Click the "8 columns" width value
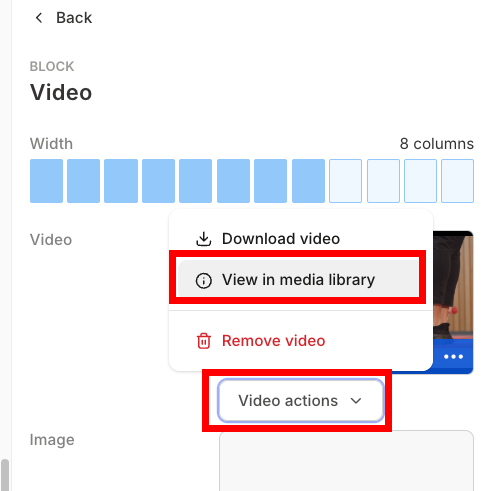 click(x=437, y=144)
